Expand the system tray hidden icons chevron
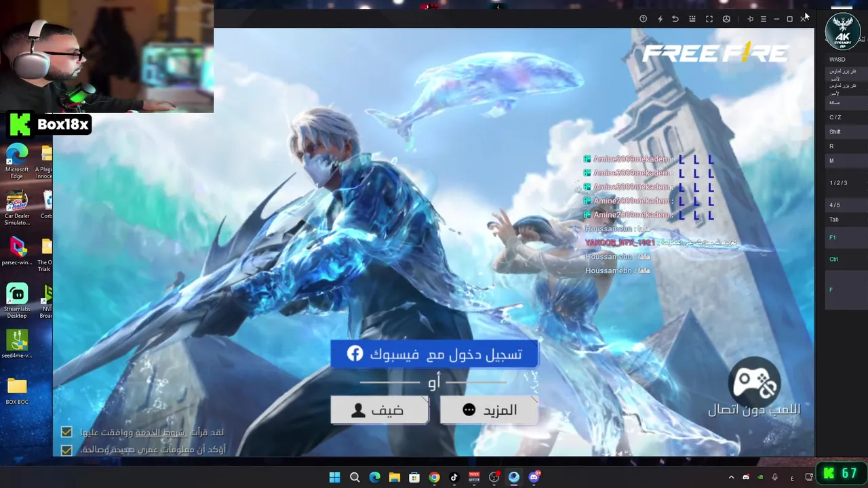This screenshot has width=868, height=488. [731, 477]
